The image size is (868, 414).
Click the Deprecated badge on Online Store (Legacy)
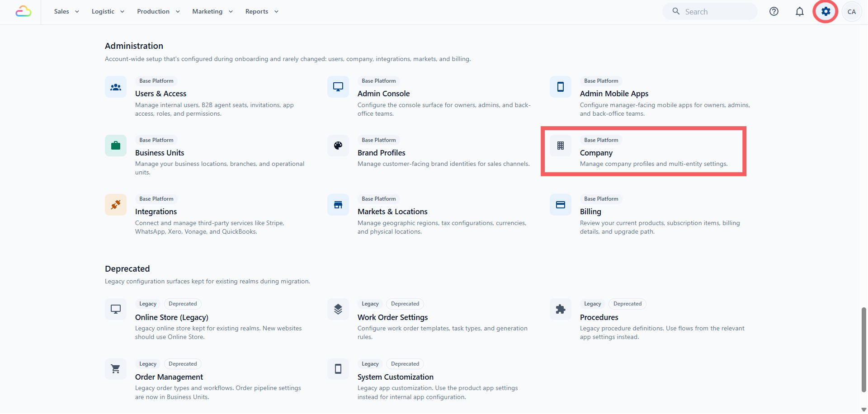pos(182,304)
